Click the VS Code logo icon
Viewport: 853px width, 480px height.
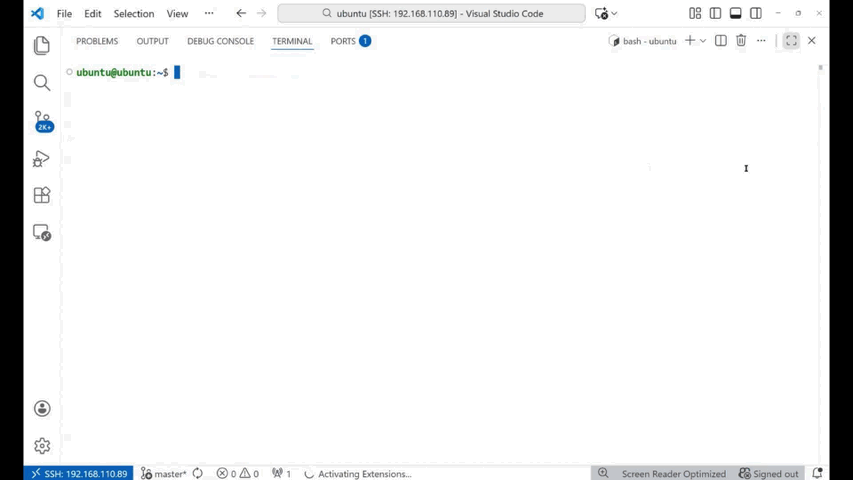[37, 14]
